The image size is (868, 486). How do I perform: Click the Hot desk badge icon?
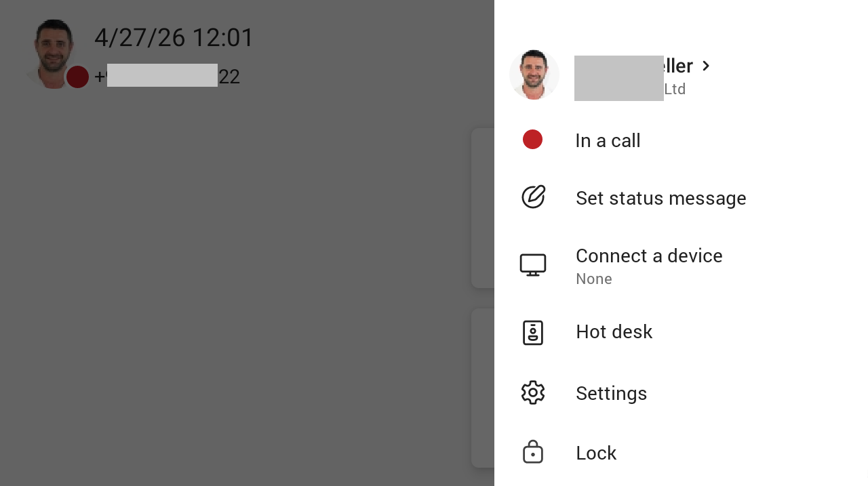pyautogui.click(x=533, y=333)
